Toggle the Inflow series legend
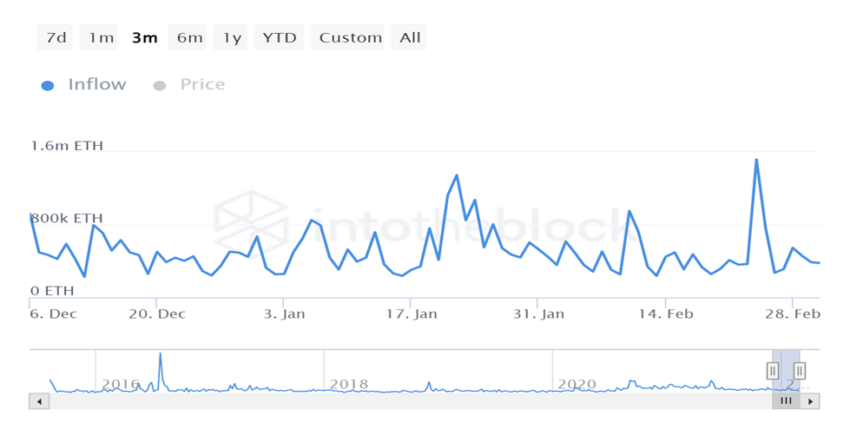This screenshot has height=443, width=850. click(x=97, y=85)
